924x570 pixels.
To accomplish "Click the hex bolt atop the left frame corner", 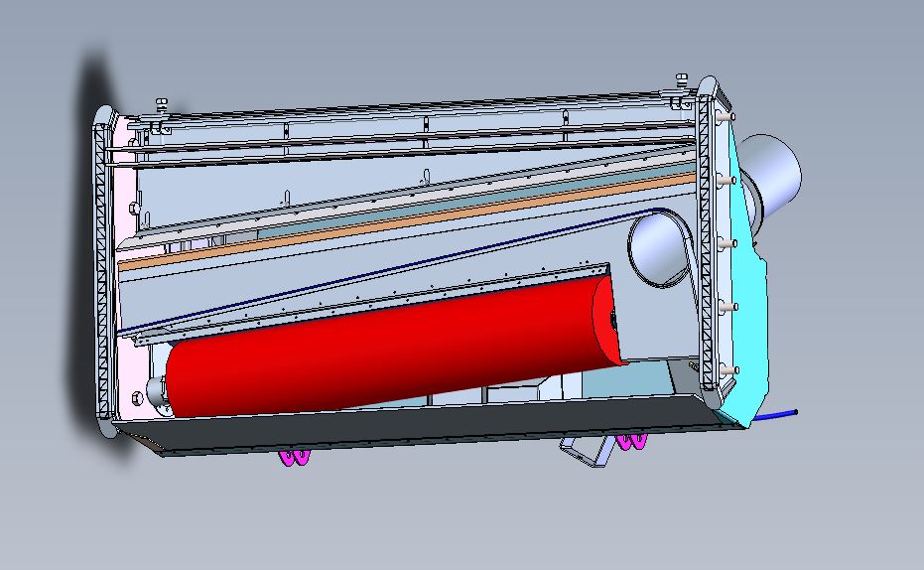I will (162, 104).
